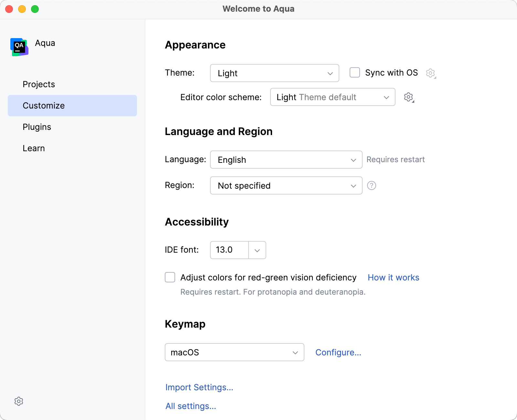This screenshot has width=517, height=420.
Task: Expand the IDE font size arrow
Action: 257,250
